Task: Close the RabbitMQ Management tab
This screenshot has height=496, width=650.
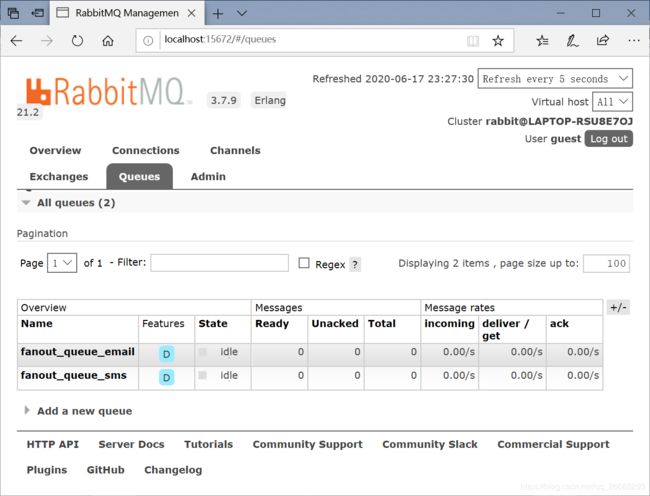Action: 192,13
